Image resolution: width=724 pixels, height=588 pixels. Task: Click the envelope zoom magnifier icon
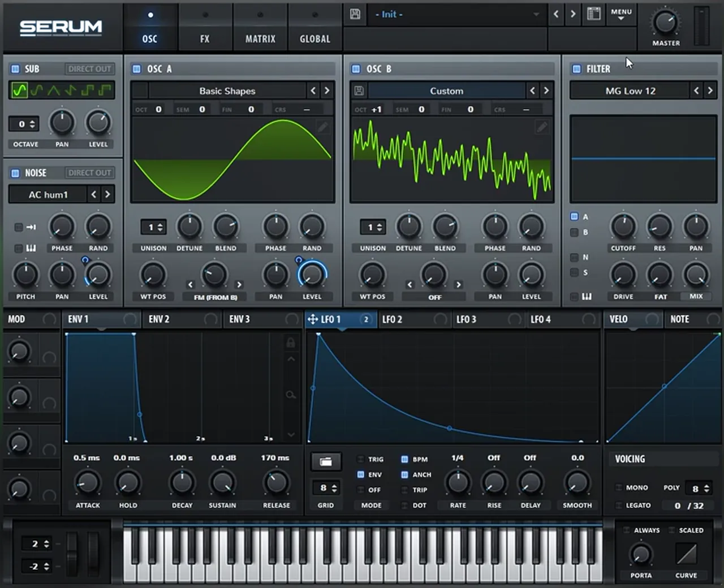pyautogui.click(x=291, y=395)
